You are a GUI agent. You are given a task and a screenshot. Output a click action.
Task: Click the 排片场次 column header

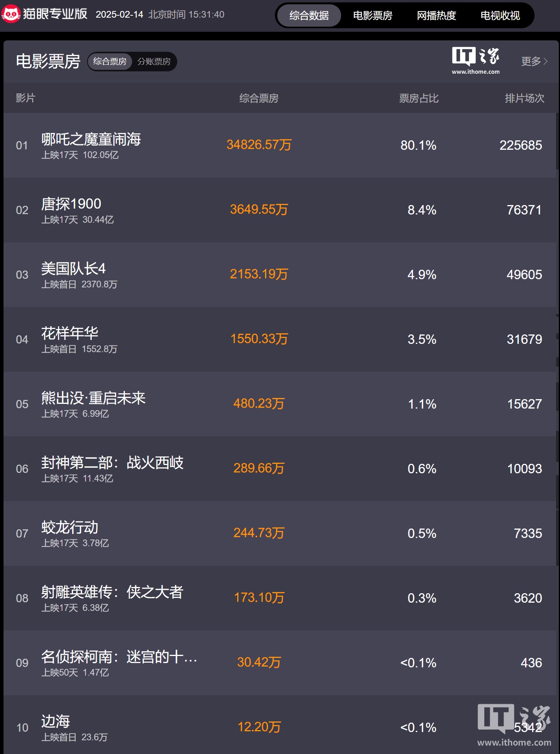tap(524, 98)
